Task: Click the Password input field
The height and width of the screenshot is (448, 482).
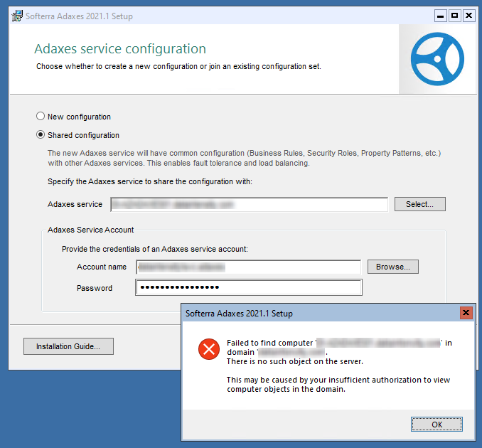Action: [x=249, y=287]
